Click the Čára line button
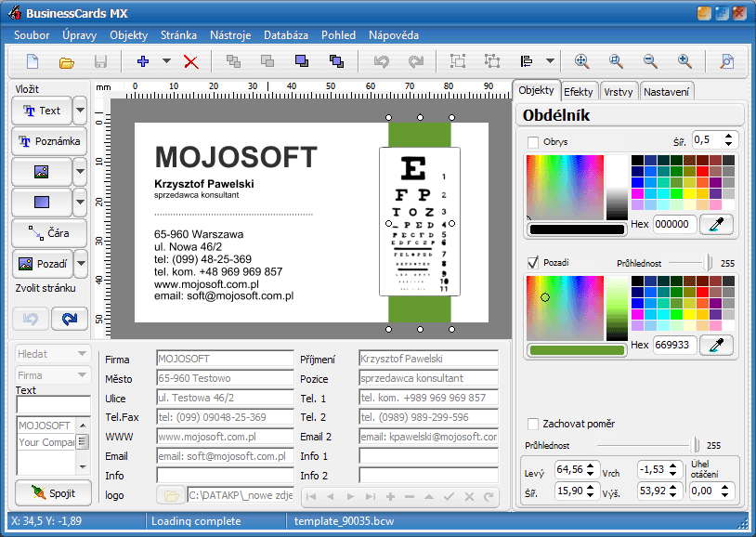The width and height of the screenshot is (756, 537). pos(49,232)
